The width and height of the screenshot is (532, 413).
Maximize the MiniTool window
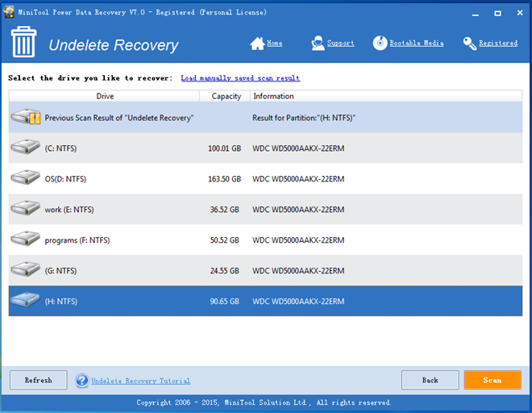point(497,13)
